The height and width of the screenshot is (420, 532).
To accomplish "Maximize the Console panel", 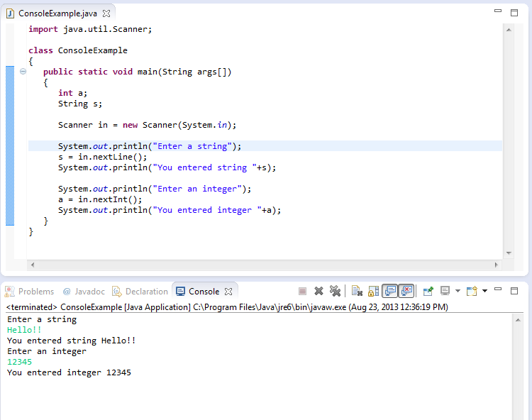I will click(x=514, y=291).
